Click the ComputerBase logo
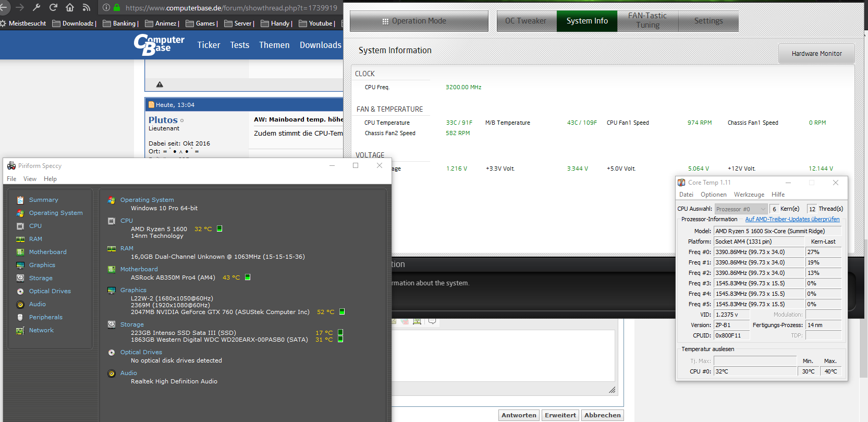Image resolution: width=868 pixels, height=422 pixels. pos(159,44)
